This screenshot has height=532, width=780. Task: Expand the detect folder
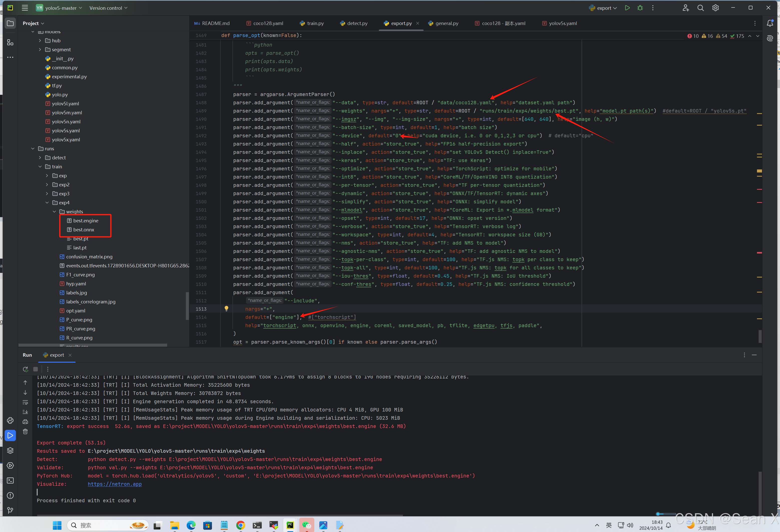point(40,158)
